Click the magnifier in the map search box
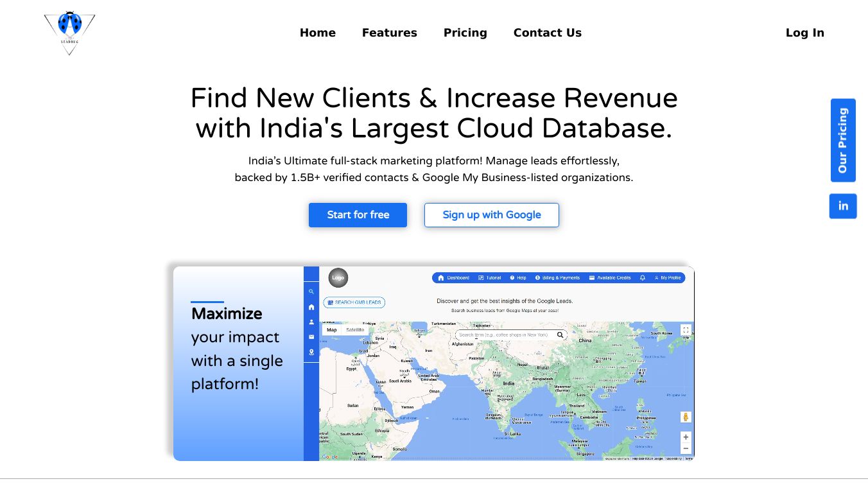868x488 pixels. pos(560,335)
